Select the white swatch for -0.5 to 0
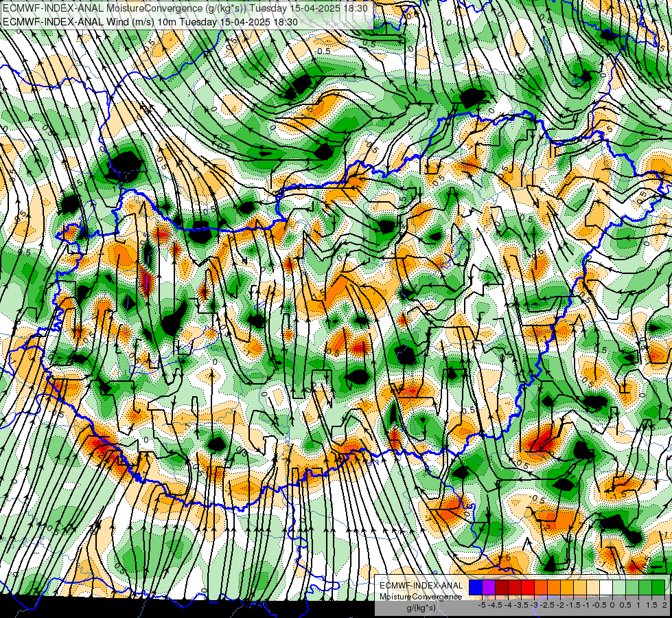The height and width of the screenshot is (618, 672). (x=606, y=588)
